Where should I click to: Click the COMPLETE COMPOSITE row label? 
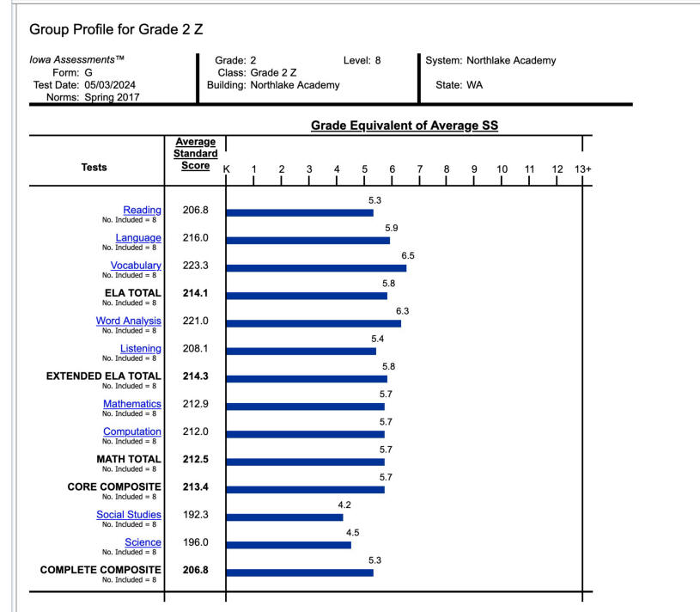click(x=100, y=570)
